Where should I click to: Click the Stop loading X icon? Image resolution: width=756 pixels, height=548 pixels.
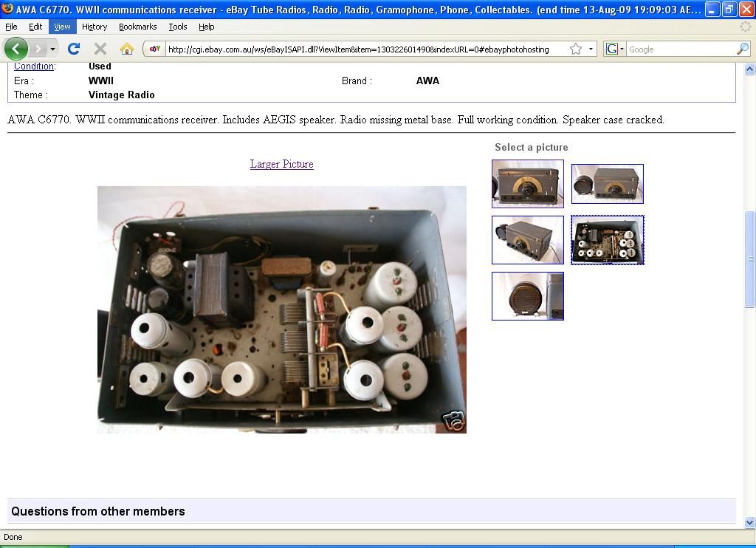pos(100,49)
